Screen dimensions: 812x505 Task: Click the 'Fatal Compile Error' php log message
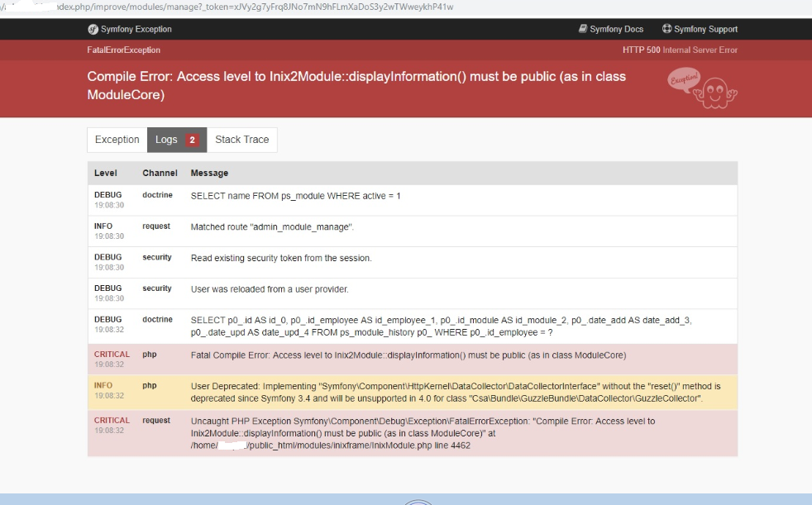(408, 355)
